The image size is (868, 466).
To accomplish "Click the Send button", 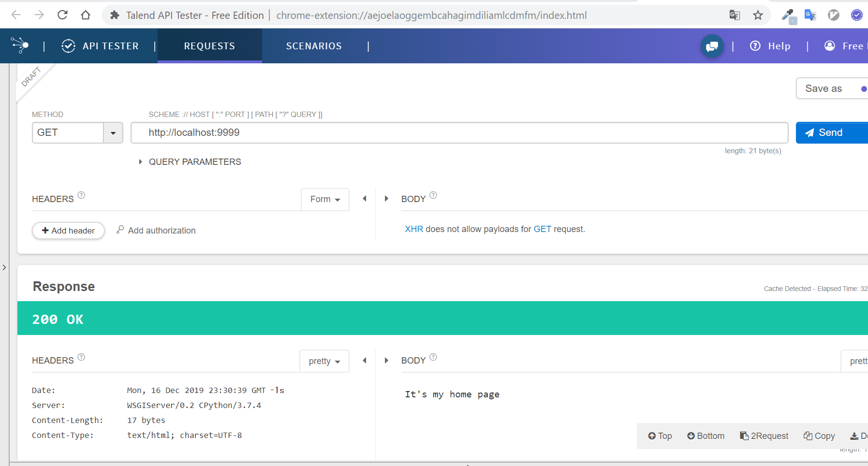I will tap(831, 132).
